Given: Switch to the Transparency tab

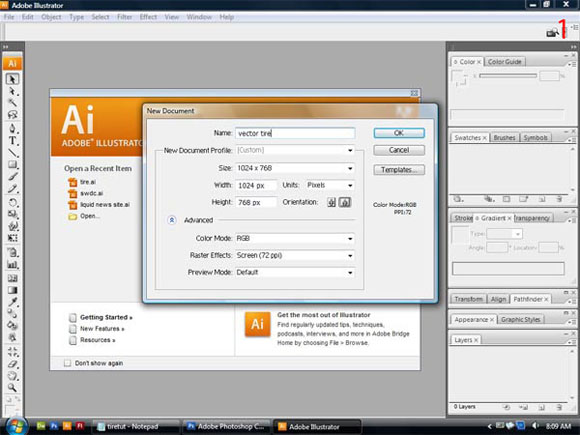Looking at the screenshot, I should (x=533, y=218).
